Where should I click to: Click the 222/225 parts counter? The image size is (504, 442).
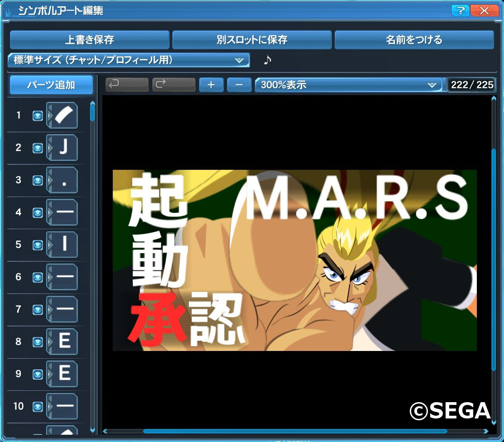471,85
